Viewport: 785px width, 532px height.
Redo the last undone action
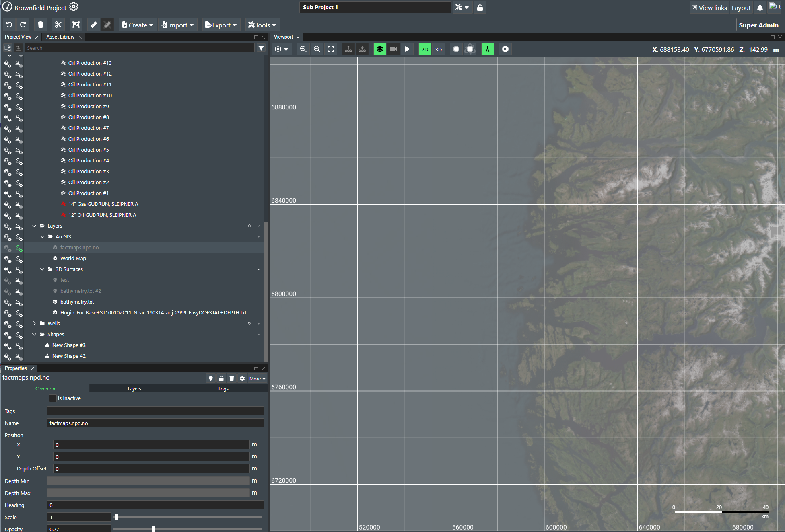tap(23, 25)
